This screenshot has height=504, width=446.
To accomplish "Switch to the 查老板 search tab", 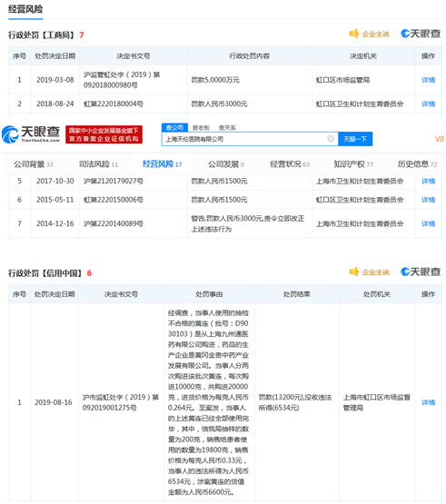I will point(201,128).
